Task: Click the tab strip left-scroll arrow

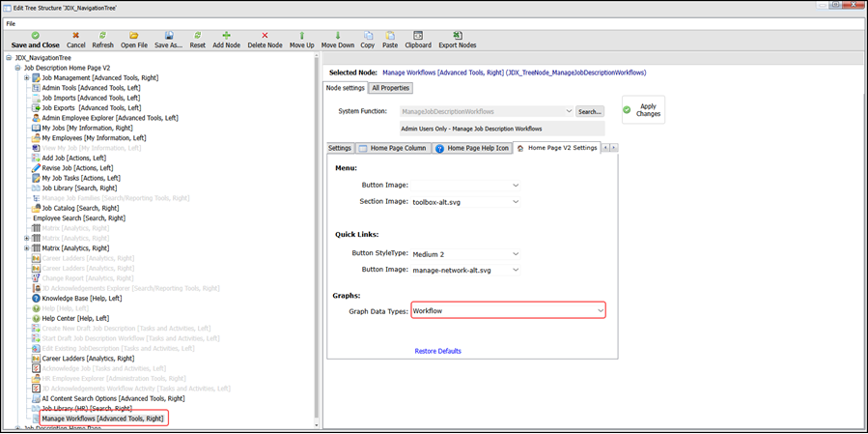Action: (x=605, y=148)
